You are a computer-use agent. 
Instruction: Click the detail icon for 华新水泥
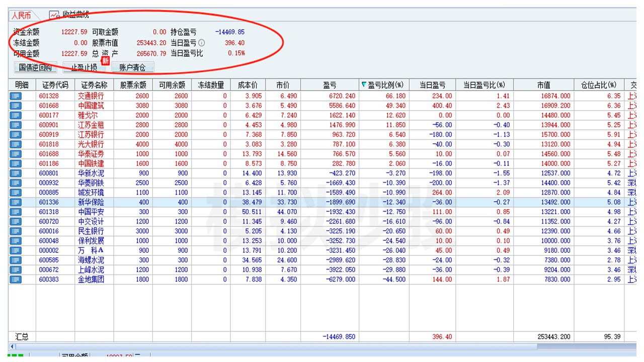pos(16,173)
